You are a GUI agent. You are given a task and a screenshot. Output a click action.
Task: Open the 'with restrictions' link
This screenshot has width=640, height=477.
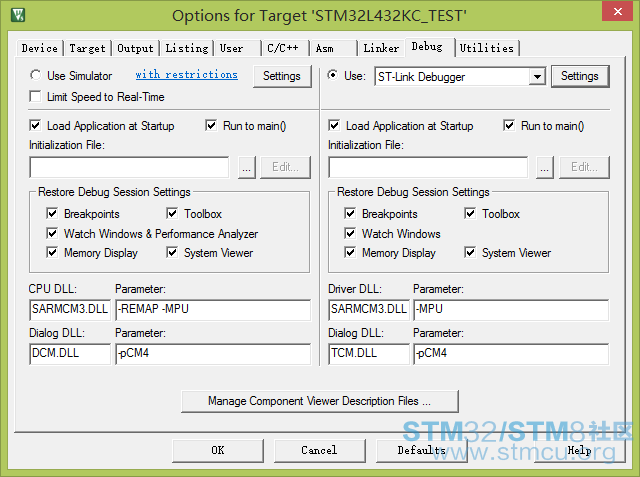187,75
